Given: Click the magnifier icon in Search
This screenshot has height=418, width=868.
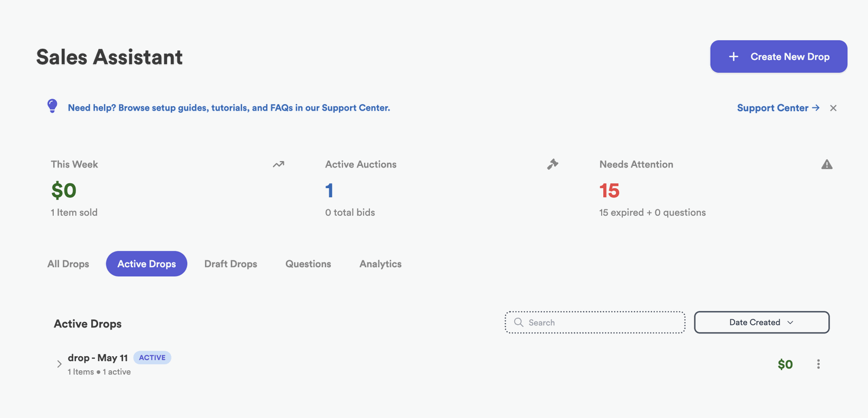Looking at the screenshot, I should coord(519,322).
